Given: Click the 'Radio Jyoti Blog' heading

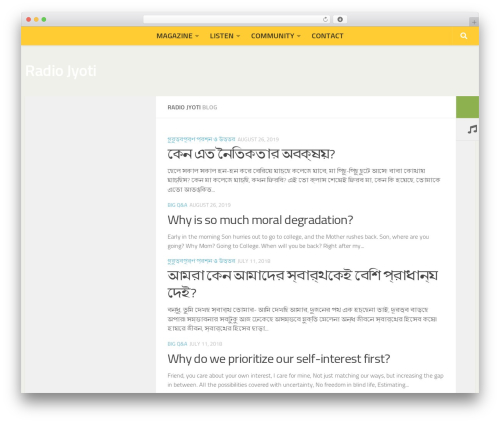Looking at the screenshot, I should pyautogui.click(x=192, y=107).
